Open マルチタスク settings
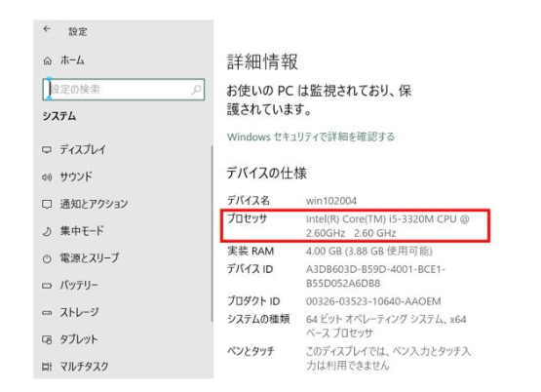The width and height of the screenshot is (541, 392). (x=85, y=367)
